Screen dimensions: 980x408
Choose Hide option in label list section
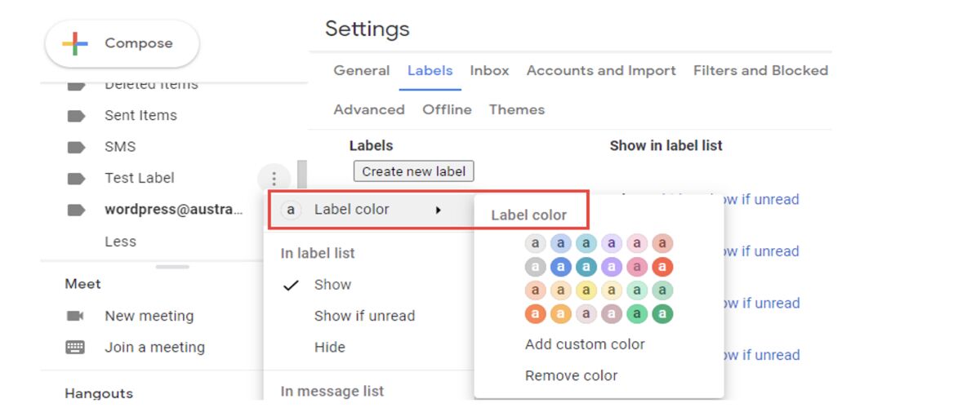pyautogui.click(x=330, y=348)
